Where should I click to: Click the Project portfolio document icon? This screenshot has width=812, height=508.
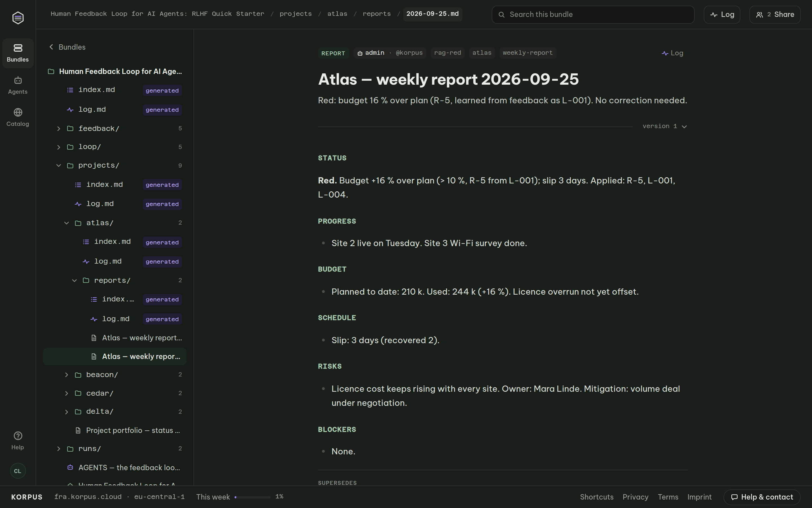click(78, 430)
